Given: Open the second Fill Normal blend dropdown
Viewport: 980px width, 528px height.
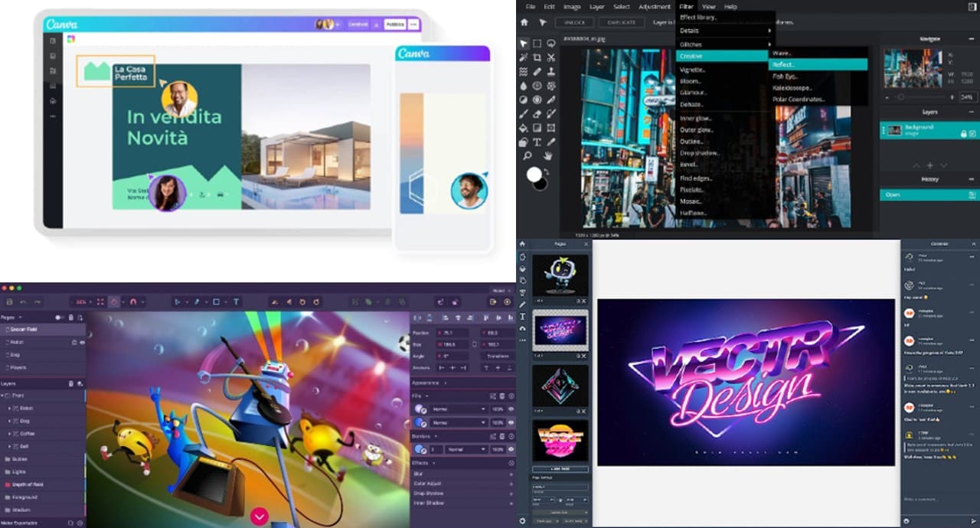Looking at the screenshot, I should coord(459,422).
